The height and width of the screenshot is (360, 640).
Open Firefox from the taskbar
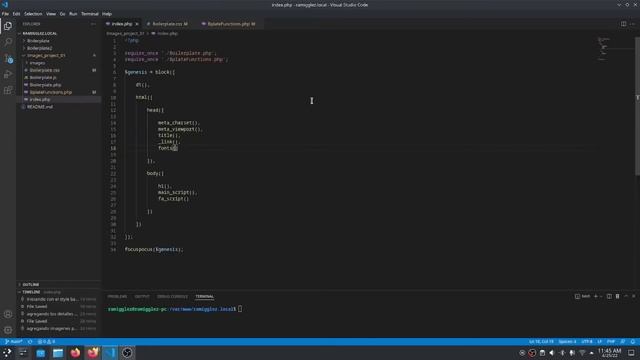point(75,353)
